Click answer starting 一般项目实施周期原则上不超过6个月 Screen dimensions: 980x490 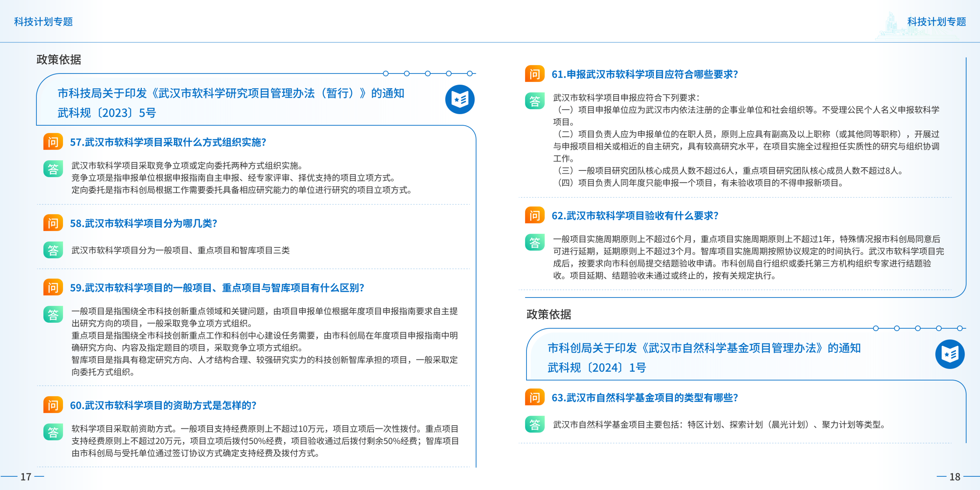coord(748,257)
